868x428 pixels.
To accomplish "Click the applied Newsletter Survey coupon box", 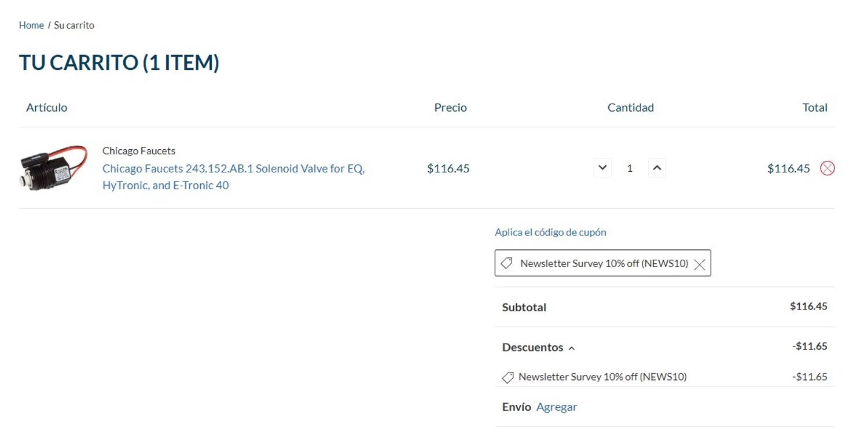I will tap(602, 263).
